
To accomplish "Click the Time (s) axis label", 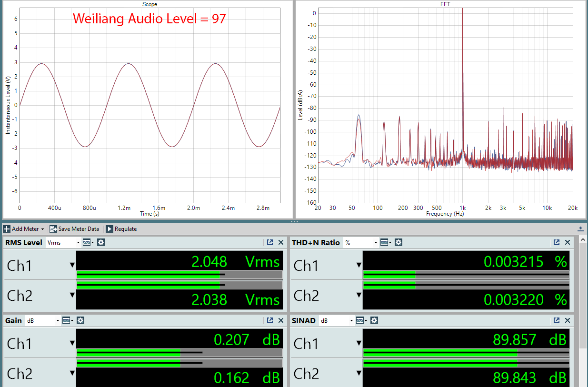I will coord(149,214).
